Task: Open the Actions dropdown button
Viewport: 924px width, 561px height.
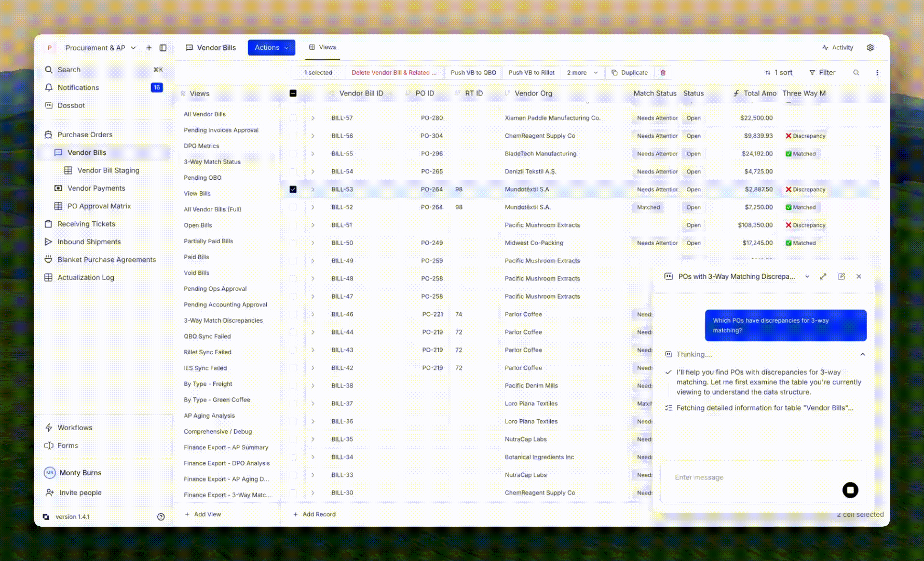Action: [x=271, y=47]
